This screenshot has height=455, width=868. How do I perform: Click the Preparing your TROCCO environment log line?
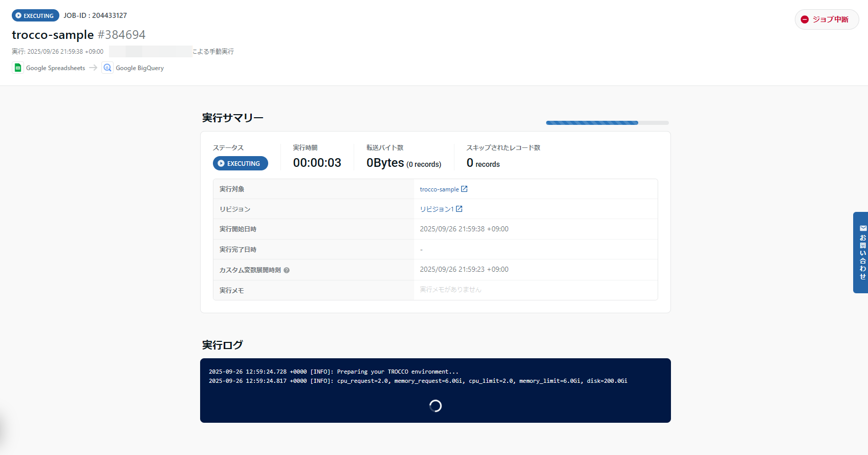pos(333,372)
